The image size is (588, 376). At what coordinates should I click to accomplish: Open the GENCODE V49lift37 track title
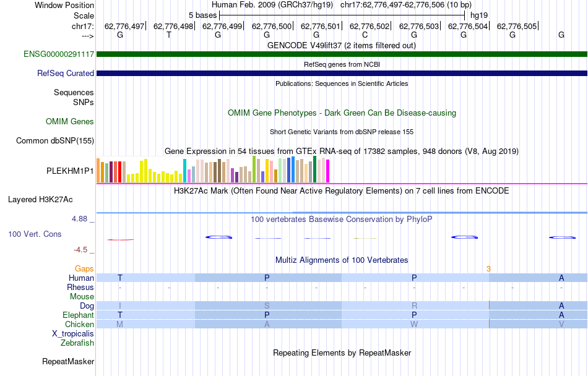click(x=342, y=45)
